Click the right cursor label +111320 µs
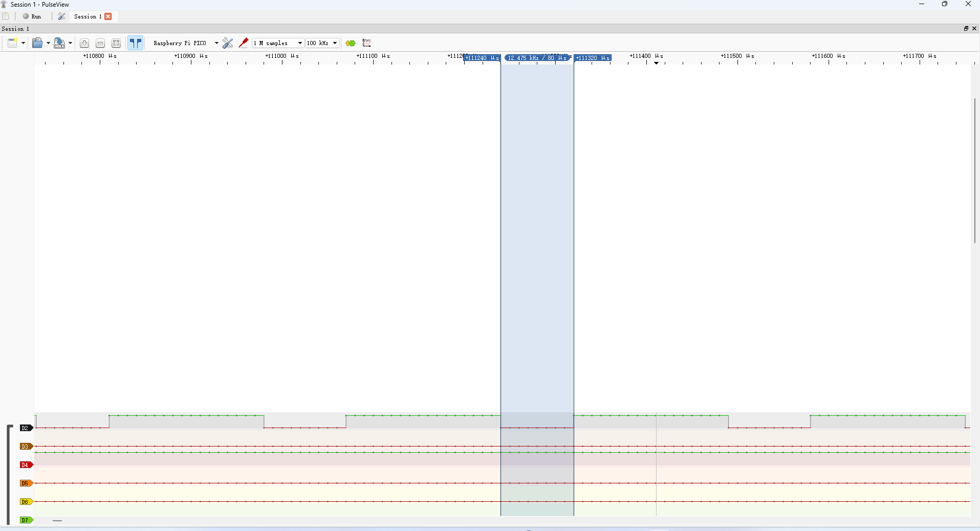Image resolution: width=980 pixels, height=531 pixels. 593,58
